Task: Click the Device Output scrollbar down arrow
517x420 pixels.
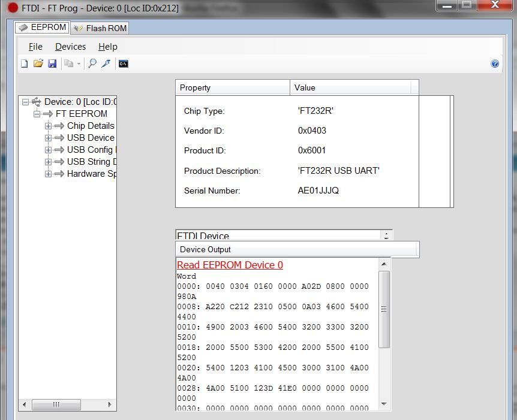Action: [384, 404]
